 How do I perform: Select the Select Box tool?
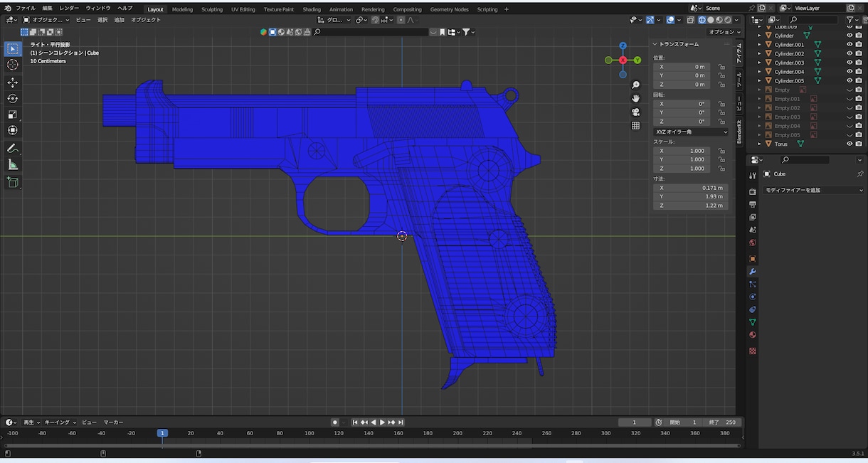[x=13, y=49]
